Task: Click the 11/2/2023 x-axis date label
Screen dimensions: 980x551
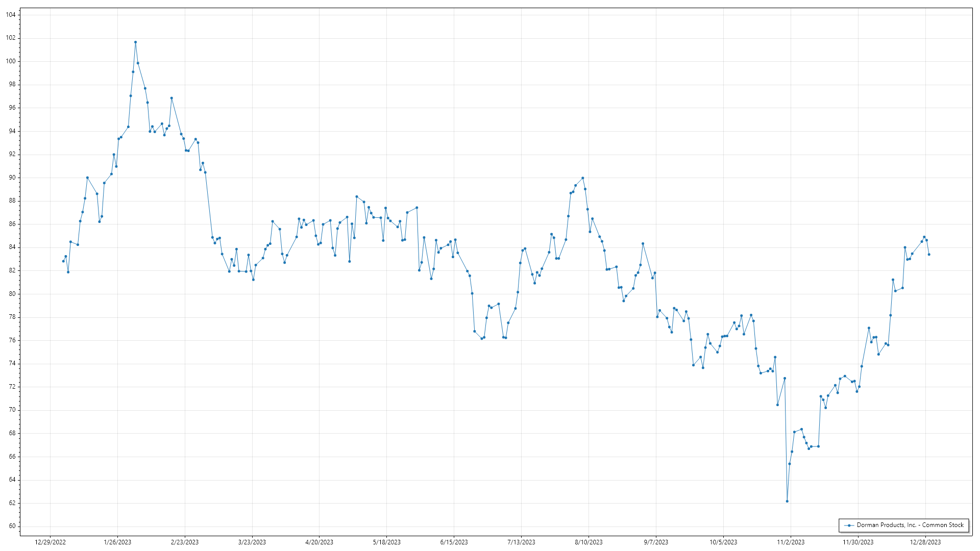Action: tap(791, 542)
